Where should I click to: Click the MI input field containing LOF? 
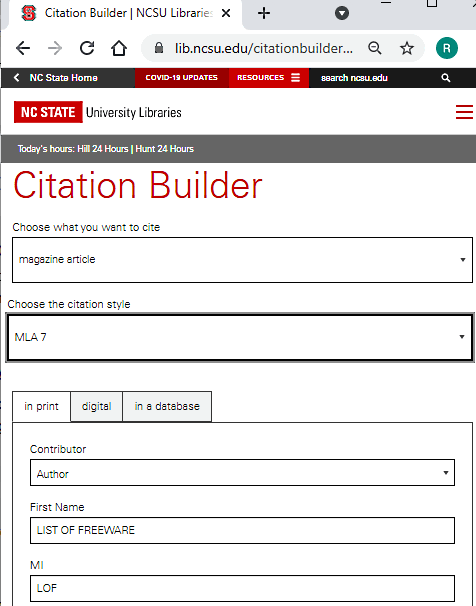tap(242, 588)
